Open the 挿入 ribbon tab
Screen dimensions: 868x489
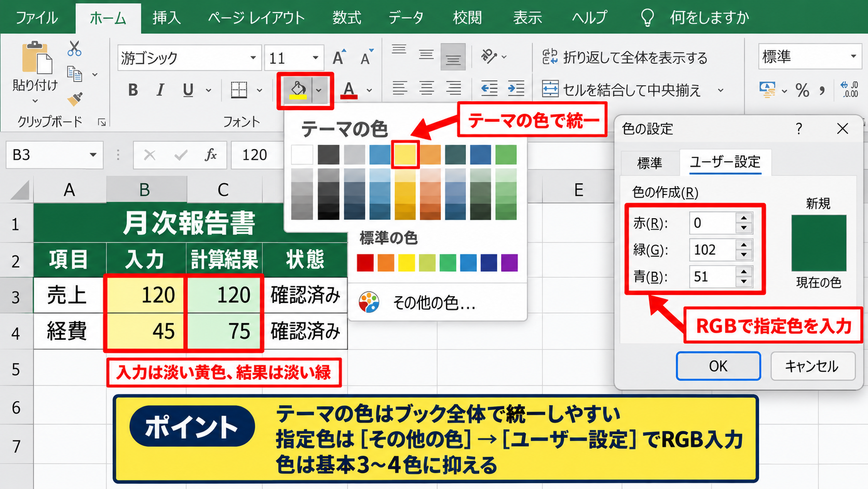pos(167,18)
